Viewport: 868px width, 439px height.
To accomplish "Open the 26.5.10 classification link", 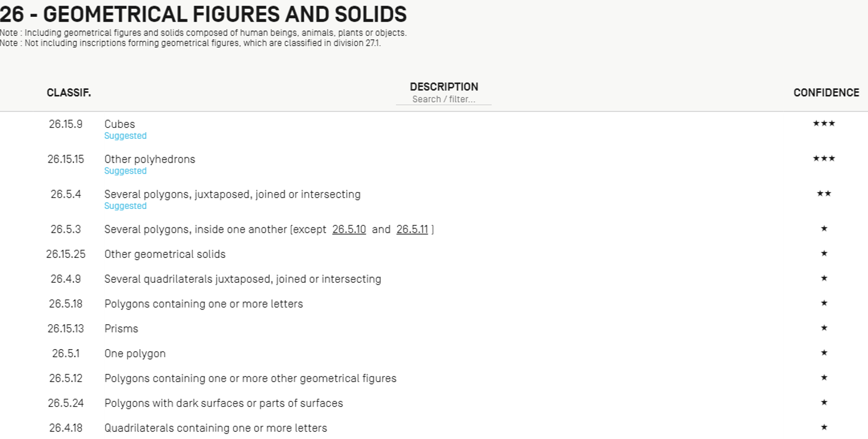I will (x=349, y=229).
